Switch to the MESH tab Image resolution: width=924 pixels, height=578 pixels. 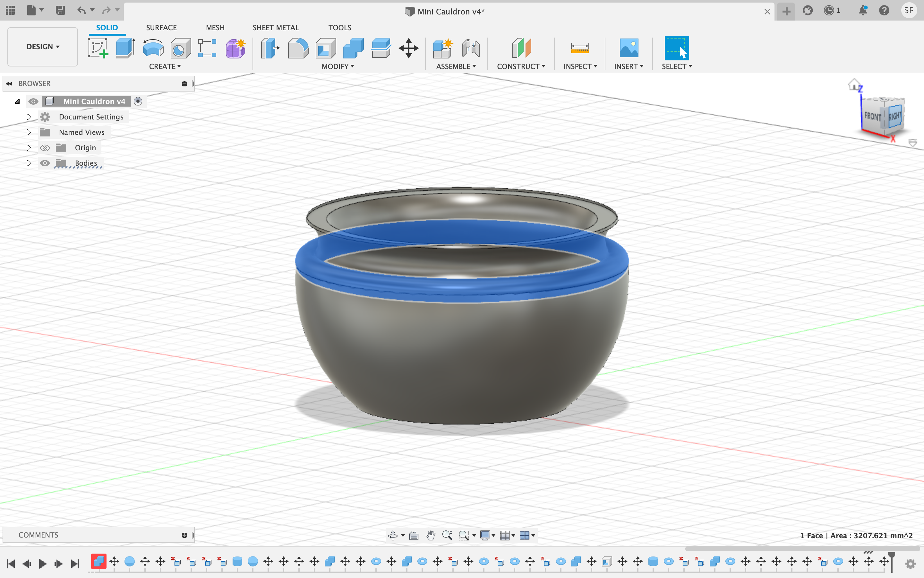pos(215,28)
